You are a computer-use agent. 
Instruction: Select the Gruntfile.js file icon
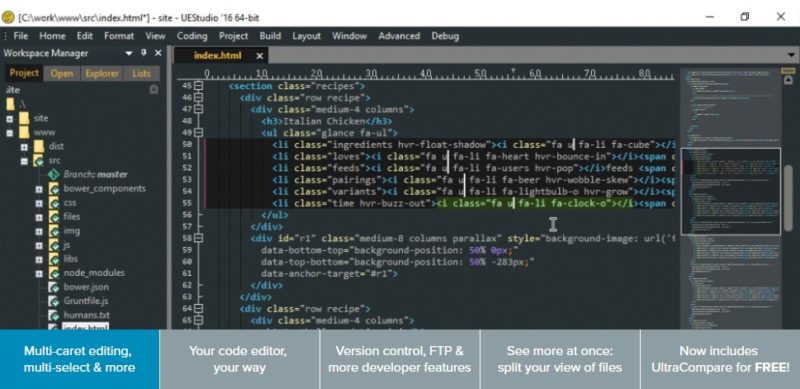54,301
